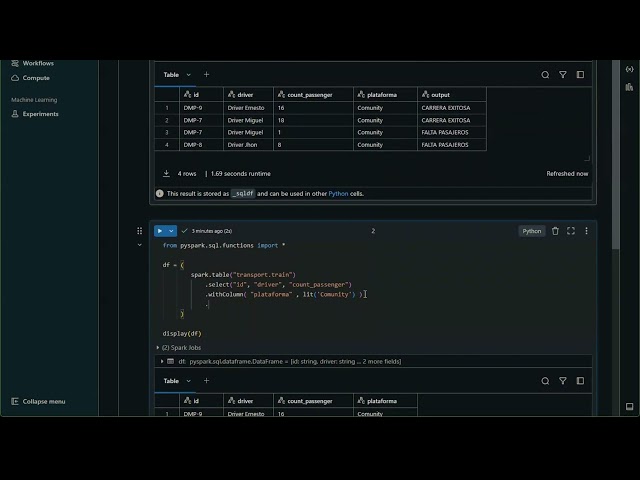
Task: Click the display(df) code line
Action: (x=182, y=333)
